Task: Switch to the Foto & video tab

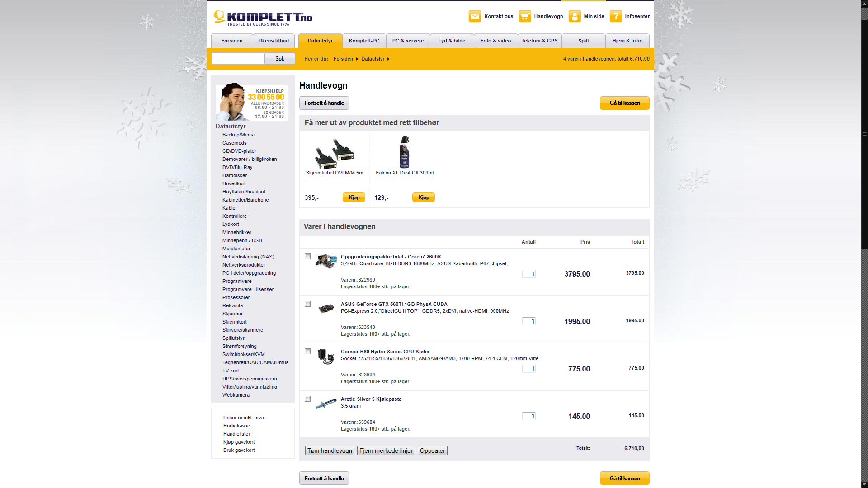Action: coord(495,41)
